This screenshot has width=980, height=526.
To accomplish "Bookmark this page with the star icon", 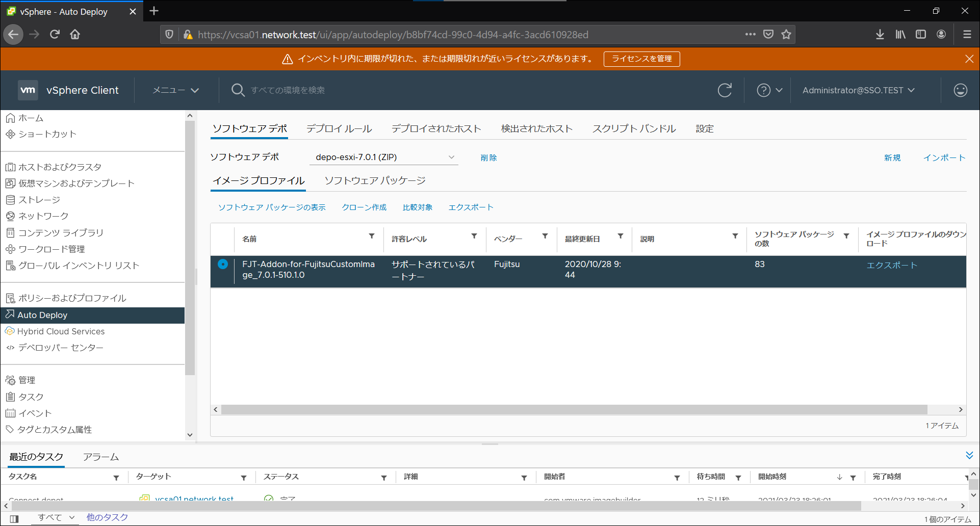I will [x=786, y=35].
